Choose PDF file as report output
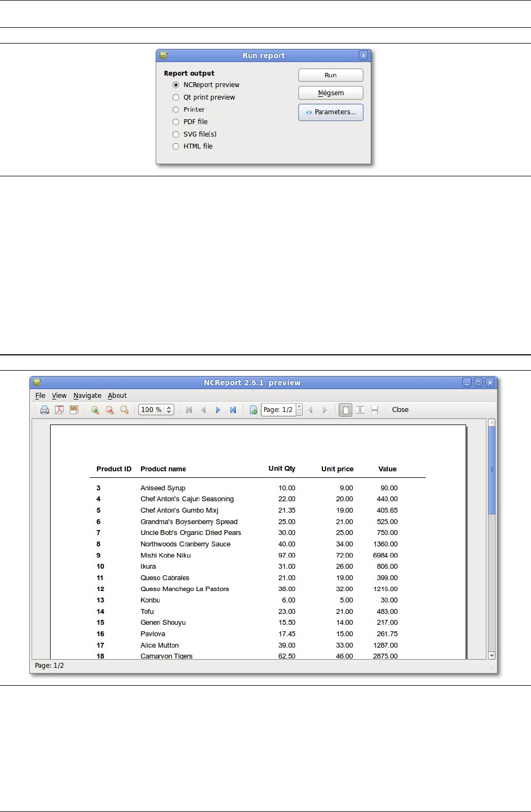Image resolution: width=531 pixels, height=812 pixels. pos(190,122)
